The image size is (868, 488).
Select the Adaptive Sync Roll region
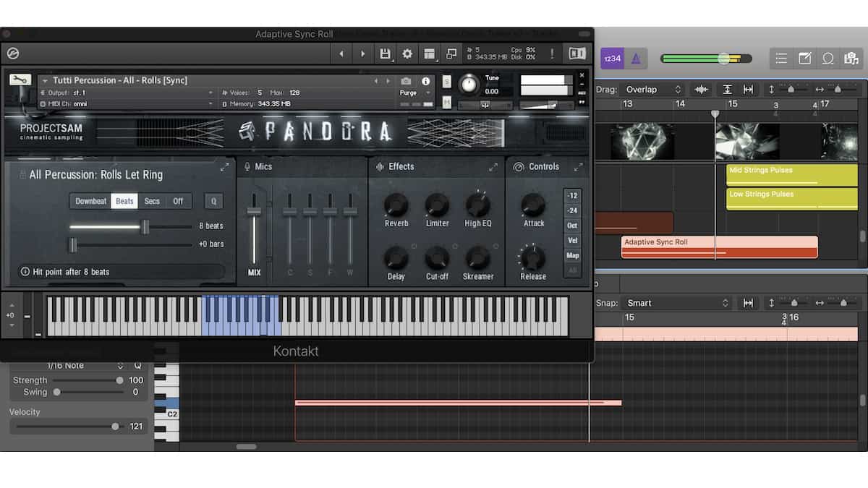[x=719, y=247]
